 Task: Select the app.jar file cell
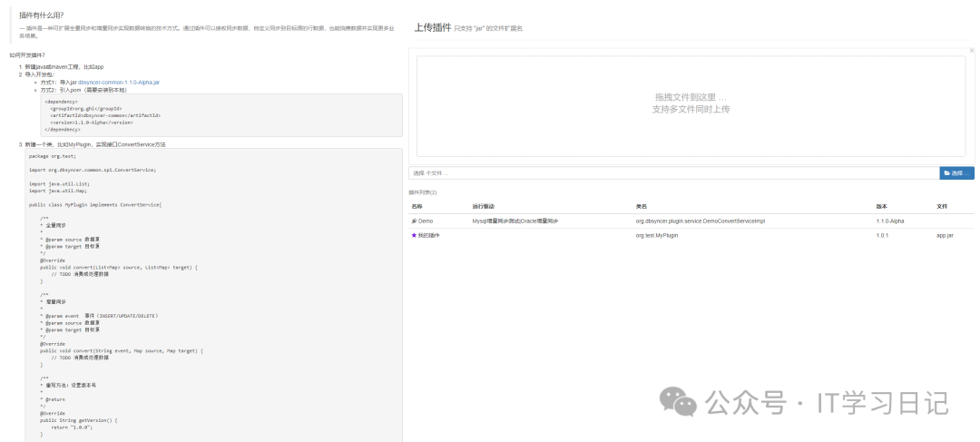[945, 235]
